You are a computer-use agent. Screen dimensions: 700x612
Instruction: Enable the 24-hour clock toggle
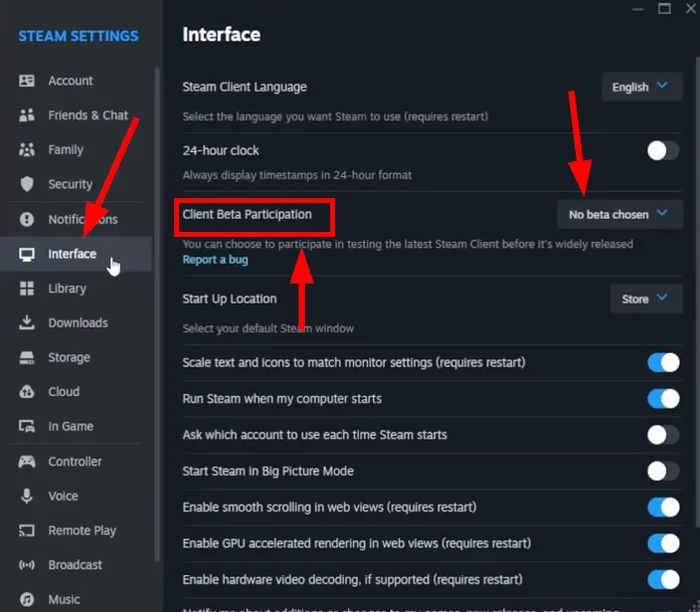tap(663, 151)
